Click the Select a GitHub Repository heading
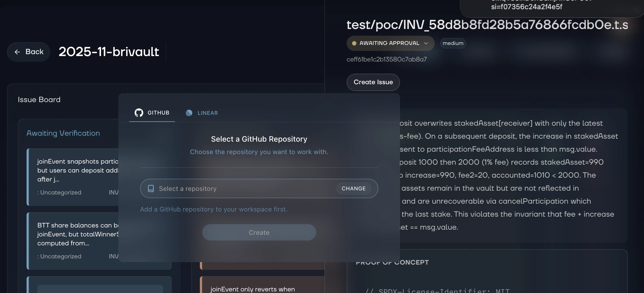This screenshot has height=293, width=644. 259,139
